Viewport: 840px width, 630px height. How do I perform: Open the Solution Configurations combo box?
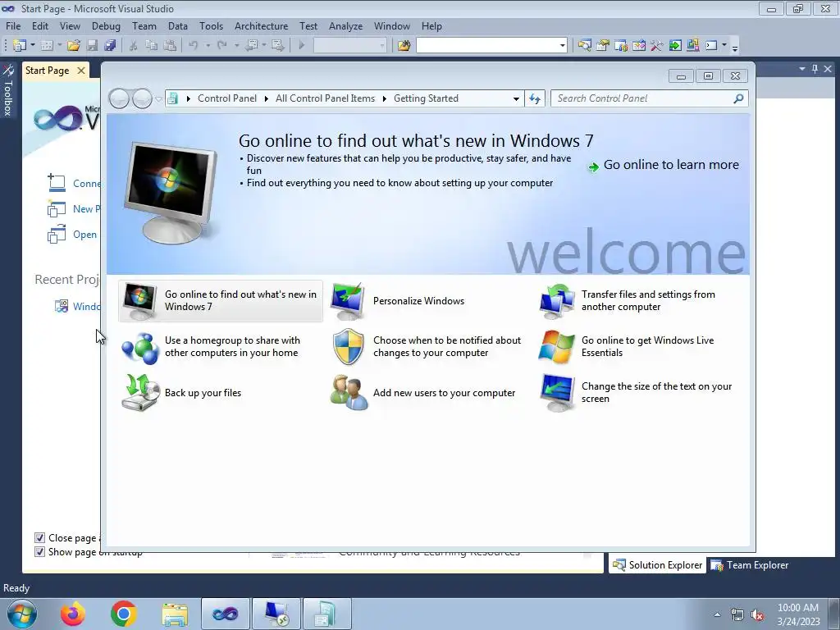[349, 46]
